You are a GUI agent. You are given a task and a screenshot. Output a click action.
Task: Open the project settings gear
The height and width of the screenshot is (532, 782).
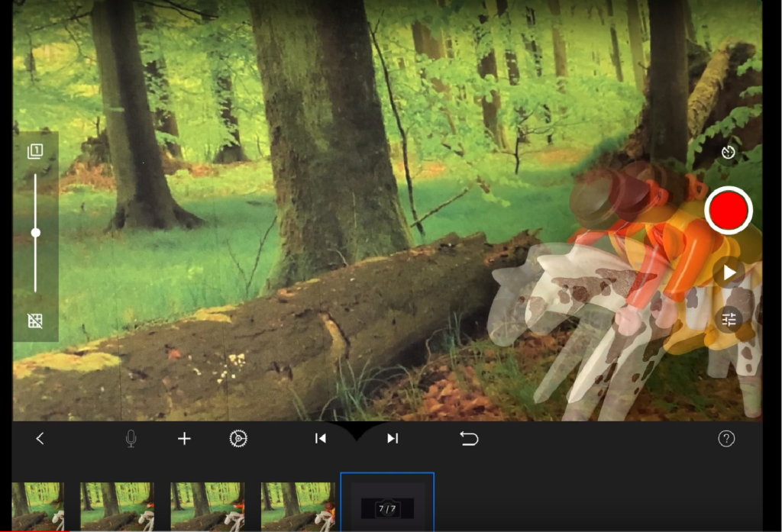click(x=238, y=438)
